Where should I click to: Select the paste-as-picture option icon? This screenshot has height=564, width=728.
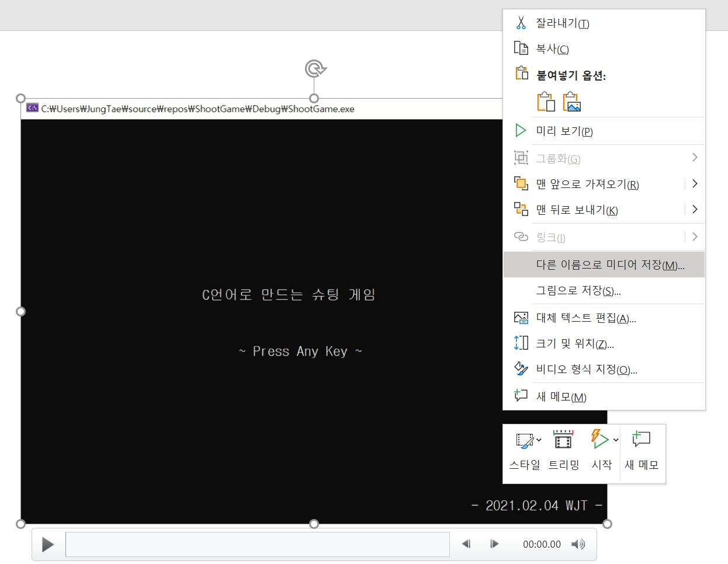click(x=572, y=100)
